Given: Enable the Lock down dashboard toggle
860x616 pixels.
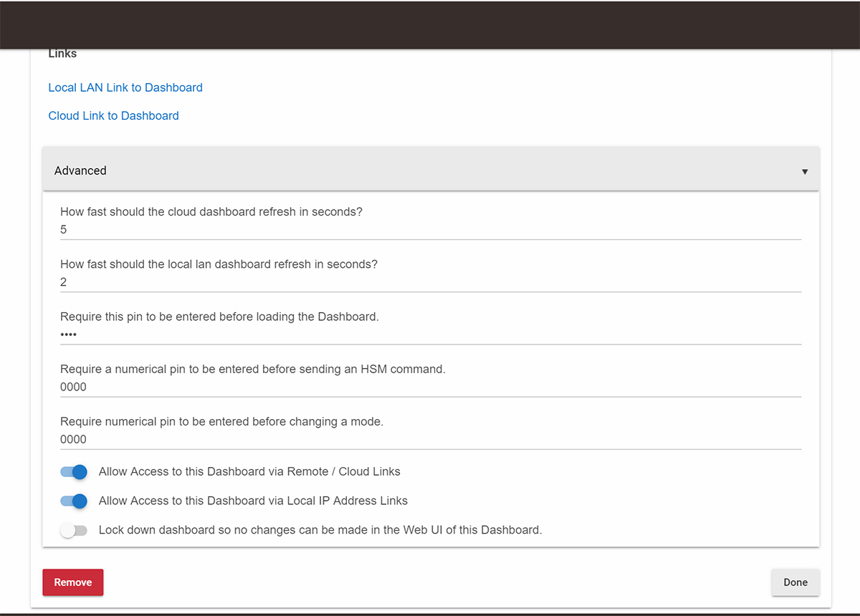Looking at the screenshot, I should pos(74,530).
